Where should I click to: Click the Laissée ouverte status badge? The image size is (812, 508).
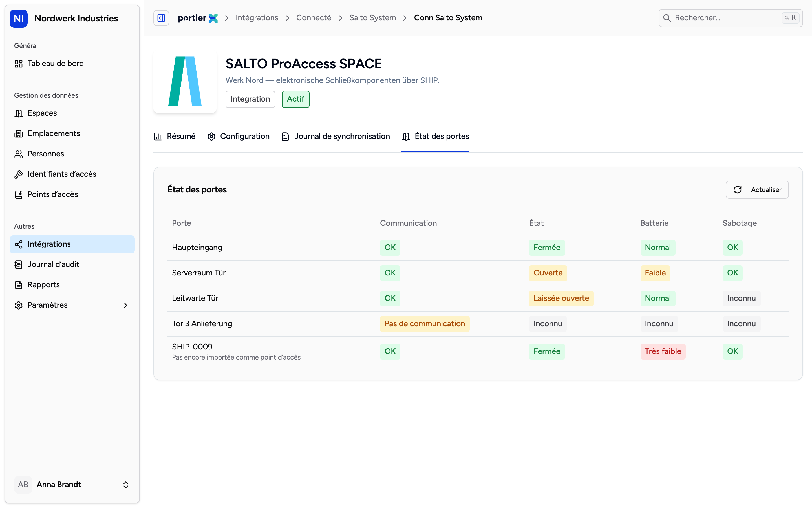(561, 298)
